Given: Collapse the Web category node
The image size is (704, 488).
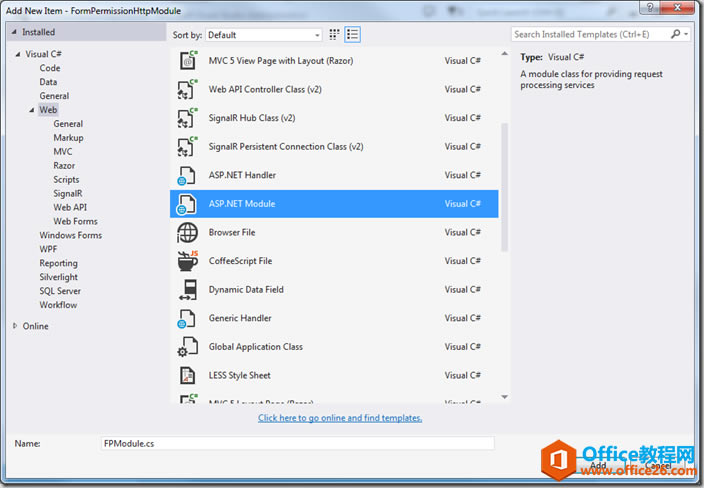Looking at the screenshot, I should tap(32, 110).
